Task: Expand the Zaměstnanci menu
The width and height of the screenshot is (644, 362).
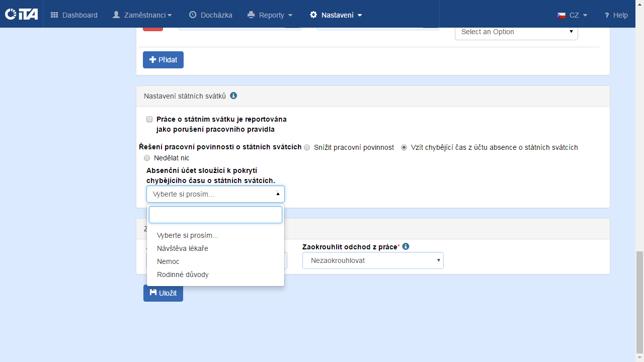Action: point(142,15)
